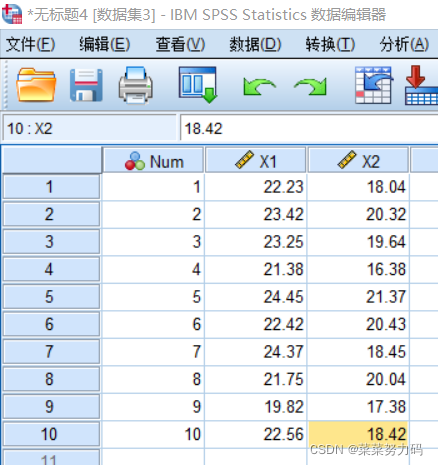Save the dataset with the floppy disk icon
The height and width of the screenshot is (465, 438).
point(86,85)
